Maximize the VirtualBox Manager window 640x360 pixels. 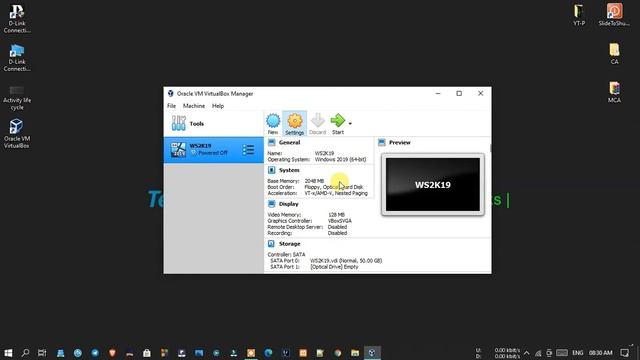tap(459, 93)
